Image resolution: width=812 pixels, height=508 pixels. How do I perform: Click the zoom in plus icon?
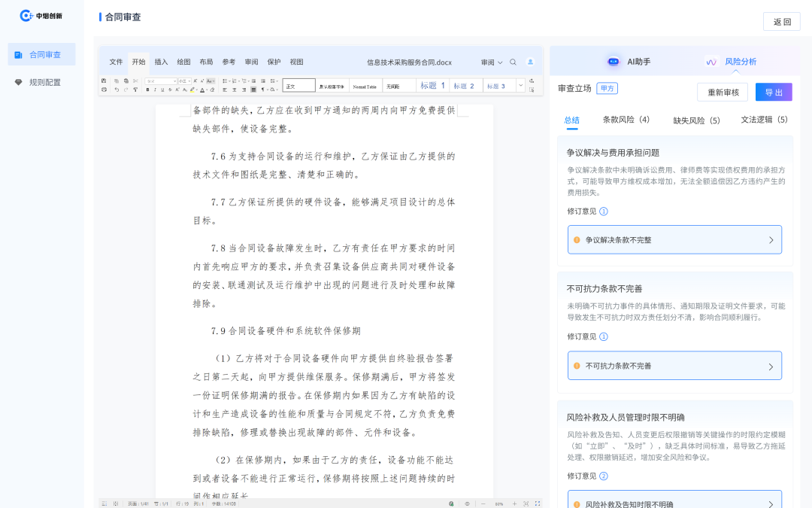[x=514, y=503]
